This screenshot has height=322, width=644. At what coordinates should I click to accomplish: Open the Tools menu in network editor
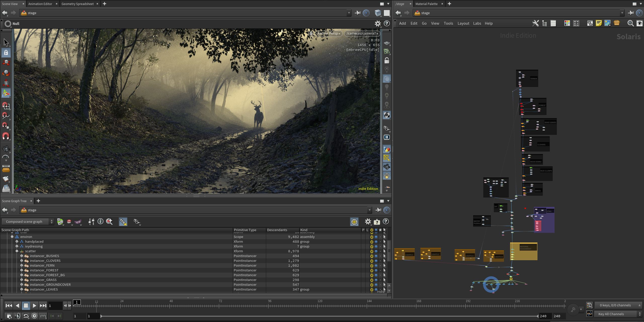448,23
